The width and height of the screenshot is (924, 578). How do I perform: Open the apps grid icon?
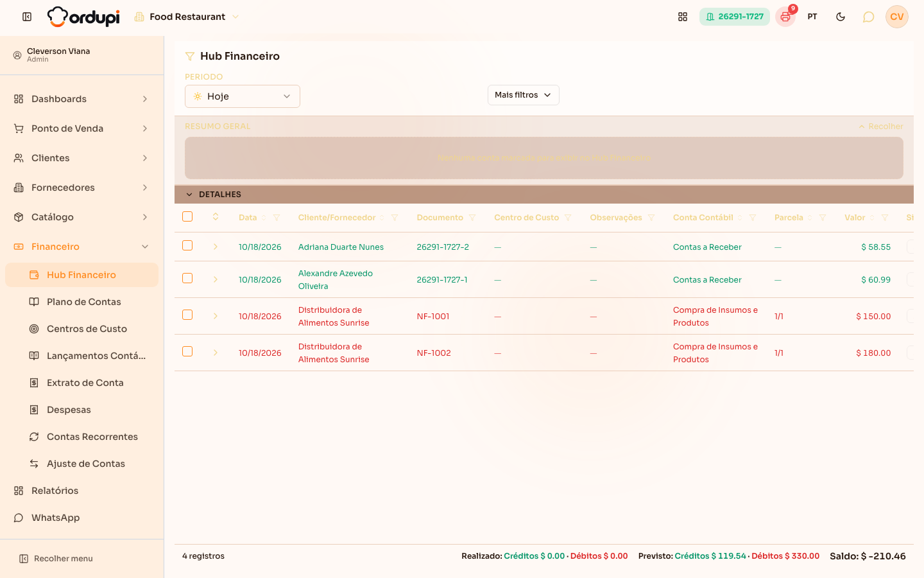(683, 17)
